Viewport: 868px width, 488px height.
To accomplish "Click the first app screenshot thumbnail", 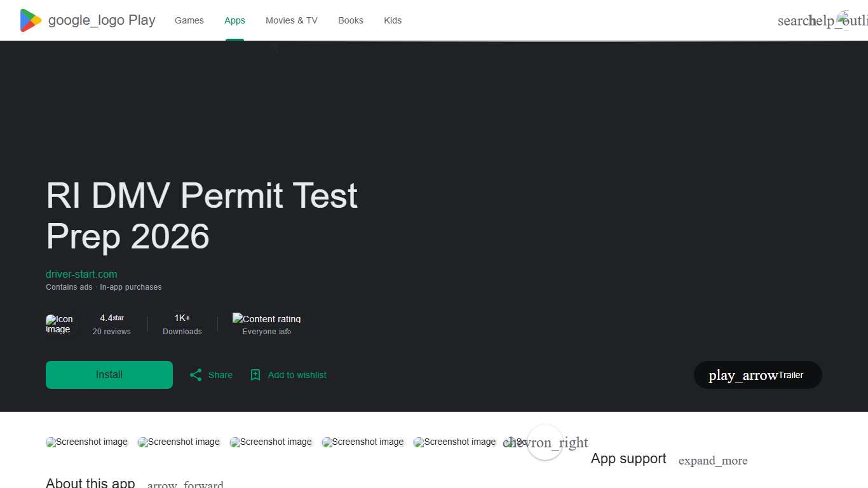I will pyautogui.click(x=86, y=442).
